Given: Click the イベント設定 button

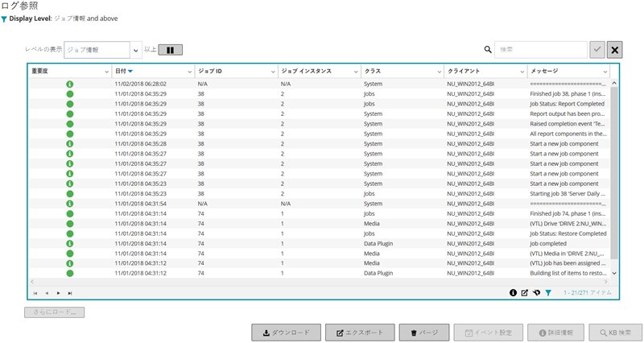Looking at the screenshot, I should [x=489, y=333].
